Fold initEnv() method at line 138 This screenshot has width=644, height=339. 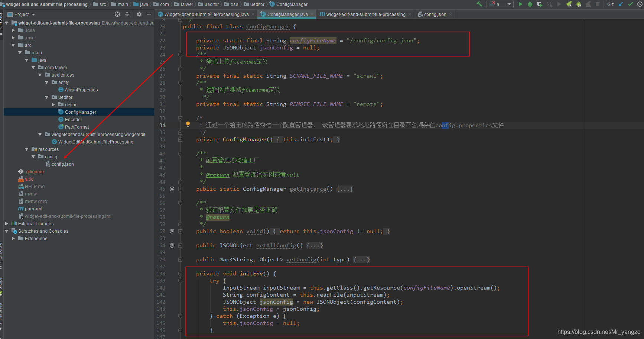pos(180,274)
